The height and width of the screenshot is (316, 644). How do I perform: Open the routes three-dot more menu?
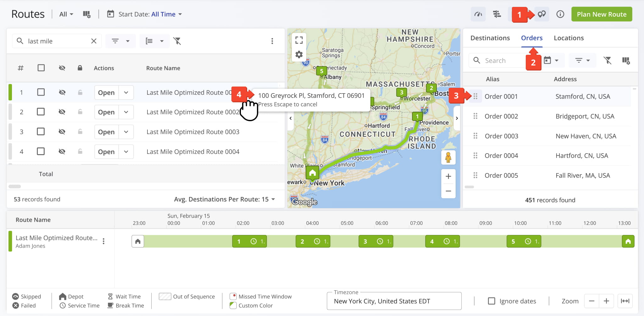coord(272,41)
